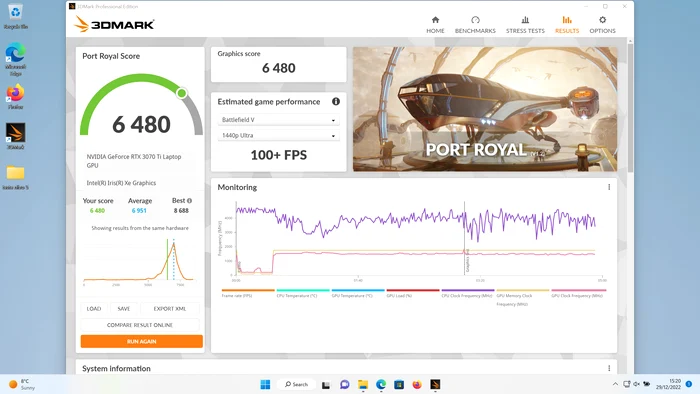Image resolution: width=700 pixels, height=394 pixels.
Task: Toggle the Frame rate (FPS) legend series
Action: 248,293
